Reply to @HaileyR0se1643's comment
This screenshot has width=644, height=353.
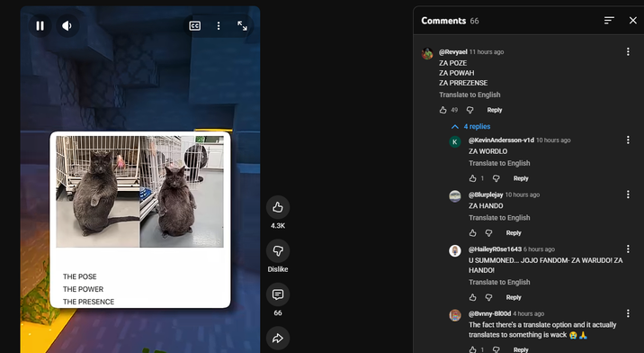514,297
